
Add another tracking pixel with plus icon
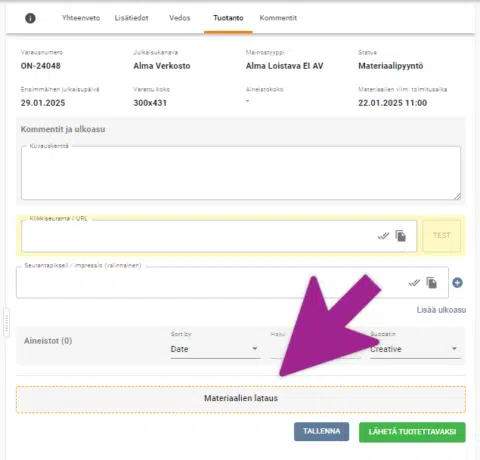(457, 283)
